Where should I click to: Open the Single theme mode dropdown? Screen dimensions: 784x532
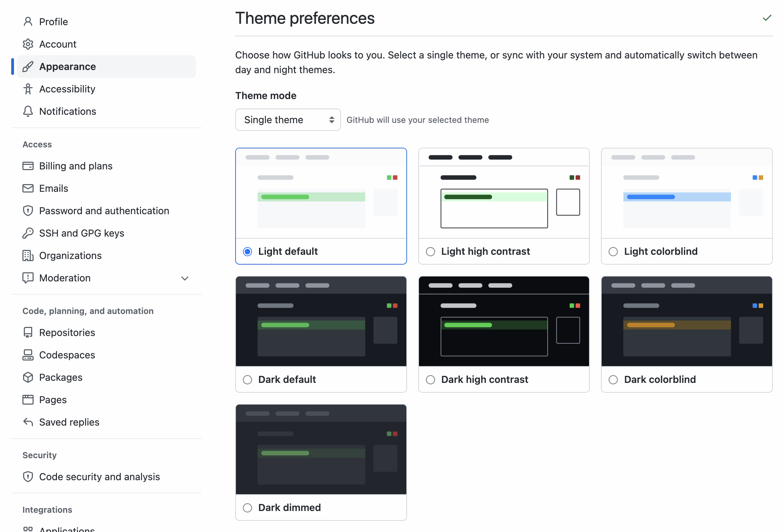288,120
